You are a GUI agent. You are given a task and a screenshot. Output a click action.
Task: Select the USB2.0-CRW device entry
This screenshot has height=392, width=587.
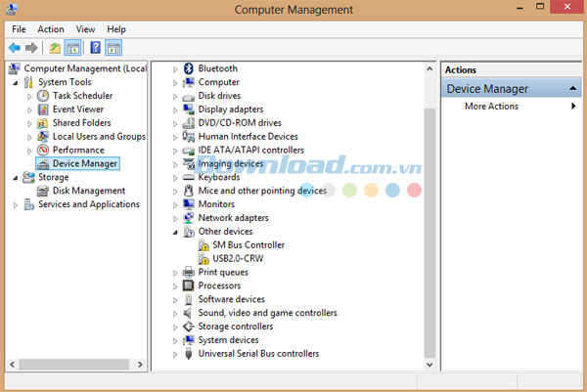click(x=239, y=258)
